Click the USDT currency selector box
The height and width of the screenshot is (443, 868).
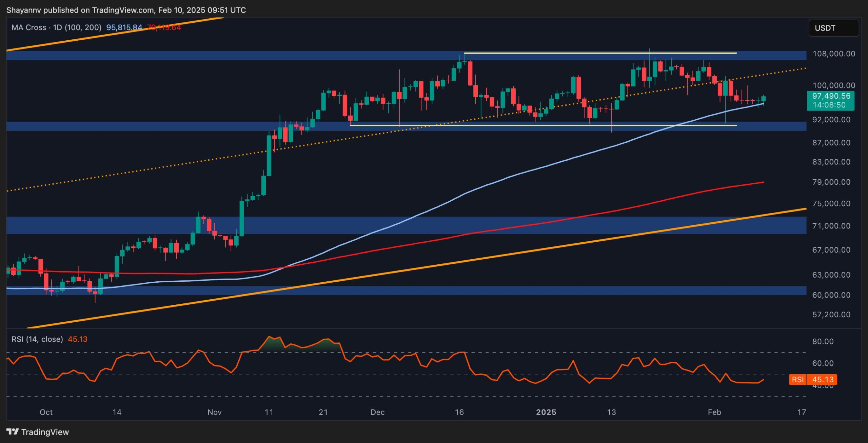tap(833, 28)
